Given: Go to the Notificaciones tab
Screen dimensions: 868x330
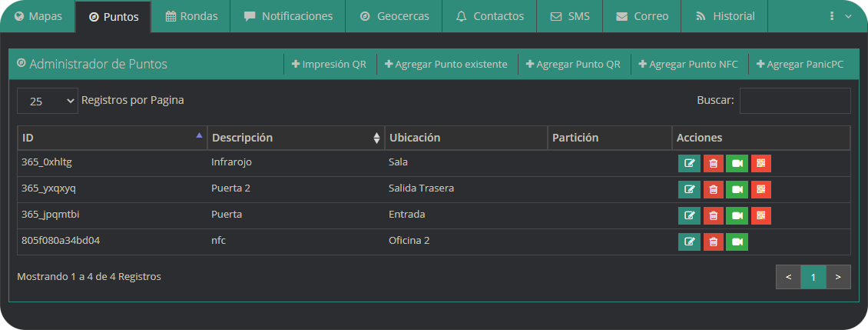Looking at the screenshot, I should pyautogui.click(x=288, y=16).
